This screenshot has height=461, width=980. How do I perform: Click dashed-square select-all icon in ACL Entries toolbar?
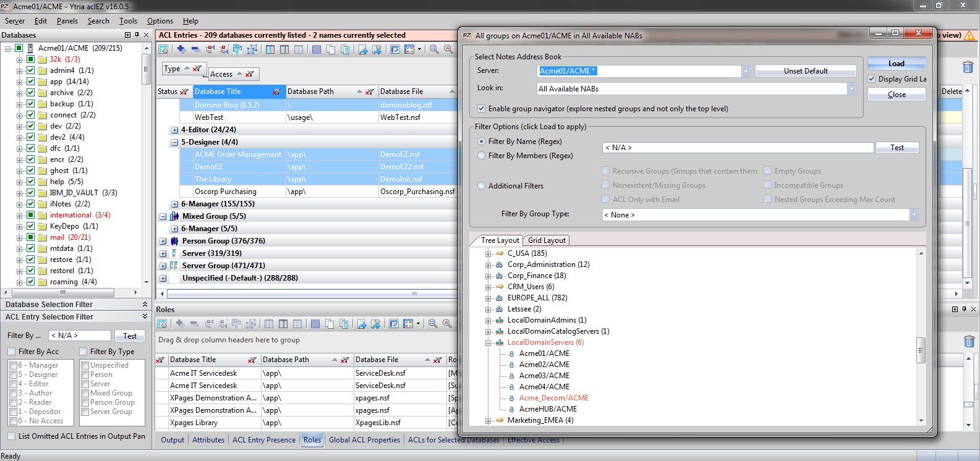point(317,49)
